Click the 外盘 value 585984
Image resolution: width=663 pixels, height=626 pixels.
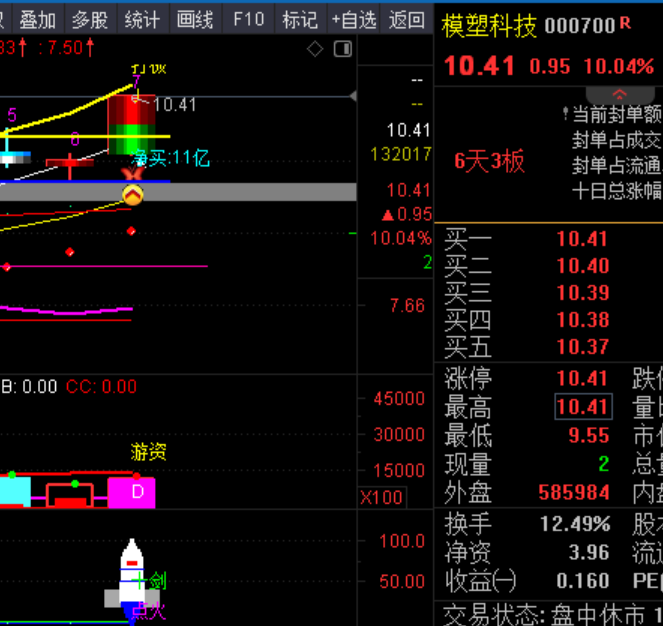tap(574, 493)
